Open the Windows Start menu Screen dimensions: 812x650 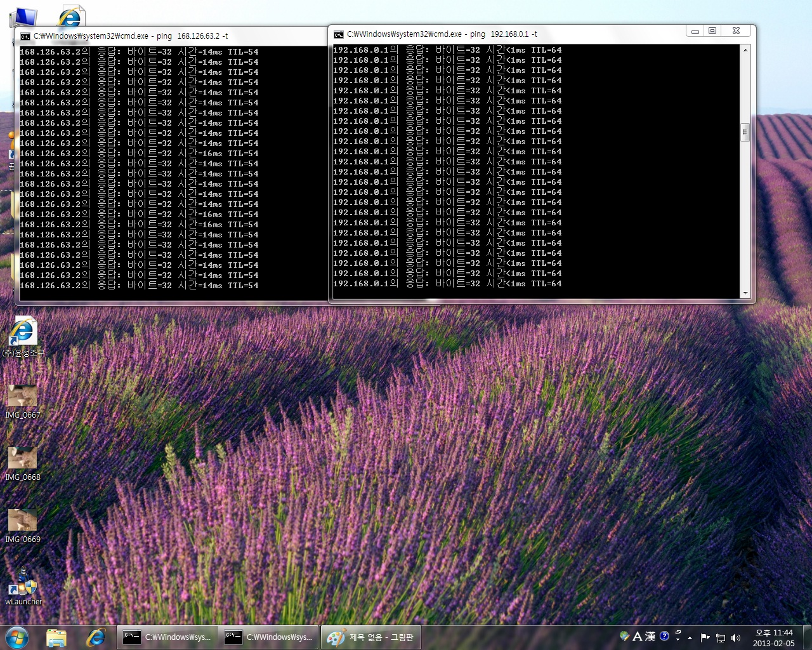17,637
